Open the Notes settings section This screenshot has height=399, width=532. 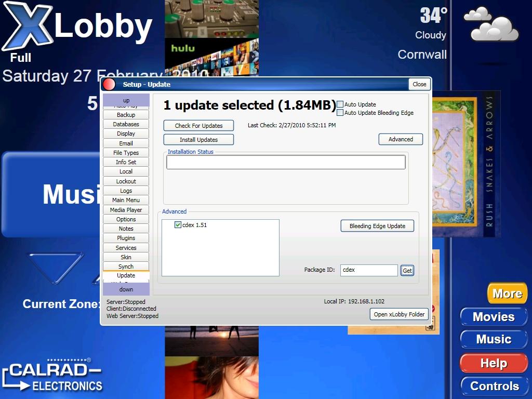[x=126, y=229]
